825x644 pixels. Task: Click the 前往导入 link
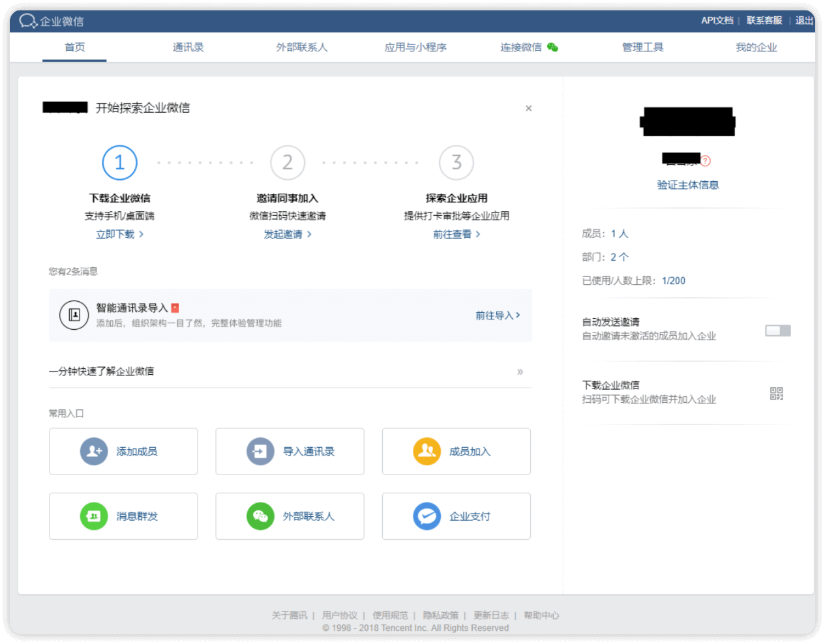pos(498,315)
